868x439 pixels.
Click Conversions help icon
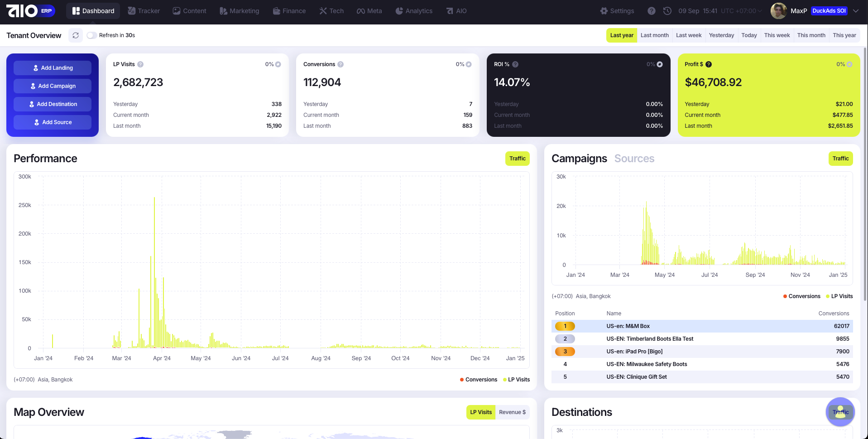[x=340, y=64]
